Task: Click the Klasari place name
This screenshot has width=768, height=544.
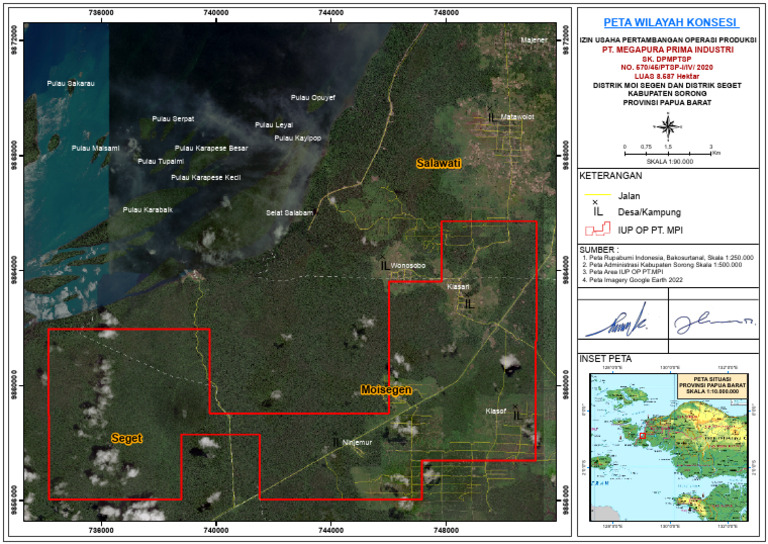Action: [458, 286]
